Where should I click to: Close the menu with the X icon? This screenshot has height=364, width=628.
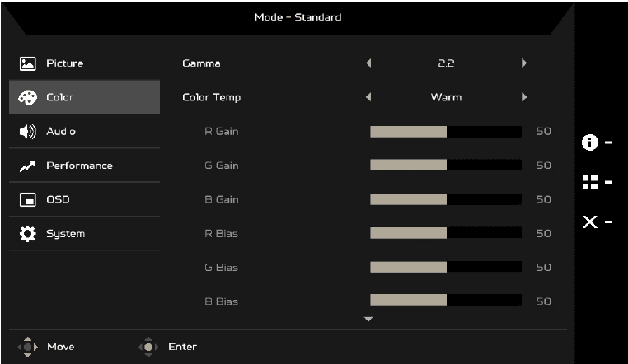point(589,222)
